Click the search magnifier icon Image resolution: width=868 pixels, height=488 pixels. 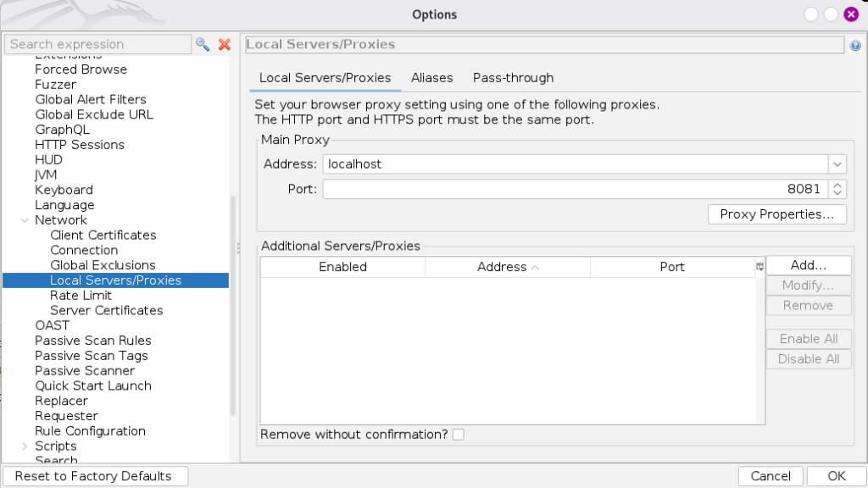(203, 44)
